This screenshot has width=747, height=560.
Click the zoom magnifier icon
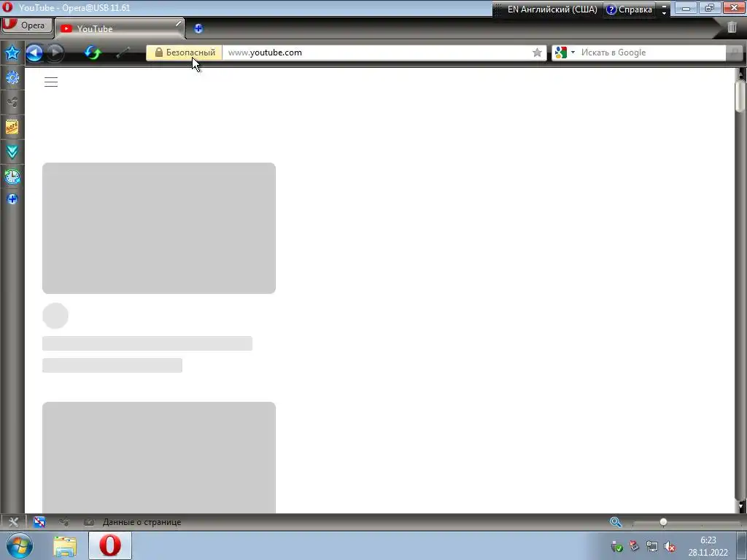tap(616, 522)
